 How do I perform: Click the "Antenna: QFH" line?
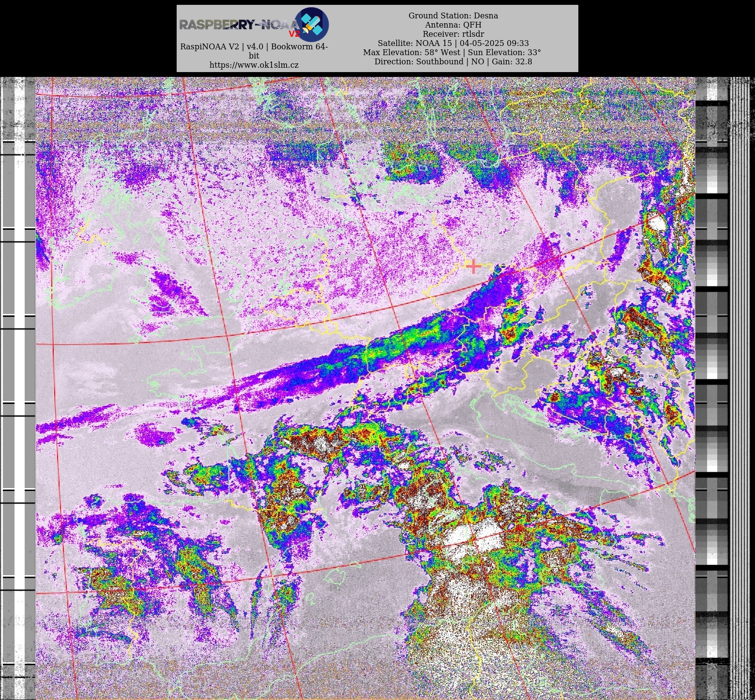point(453,25)
